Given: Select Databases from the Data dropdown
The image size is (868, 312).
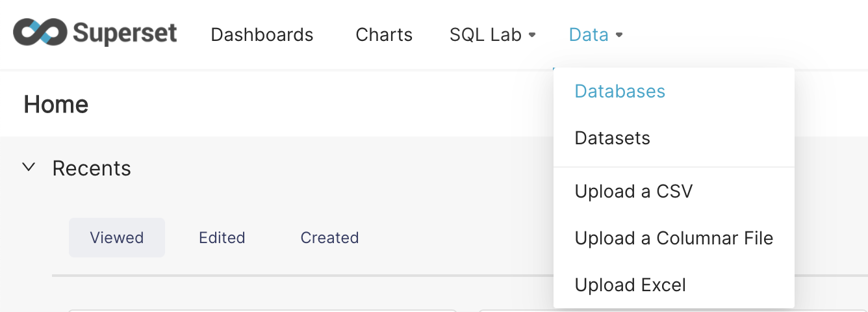Looking at the screenshot, I should (x=620, y=91).
